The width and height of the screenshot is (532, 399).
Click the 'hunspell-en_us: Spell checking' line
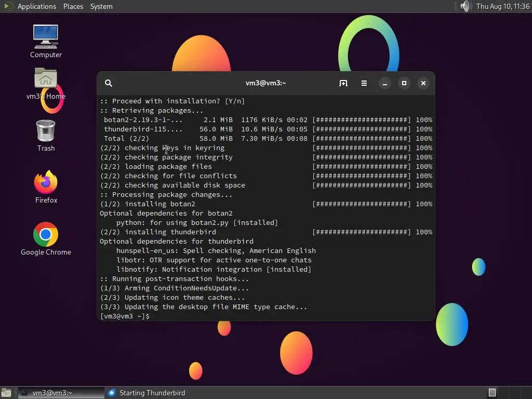click(x=216, y=251)
